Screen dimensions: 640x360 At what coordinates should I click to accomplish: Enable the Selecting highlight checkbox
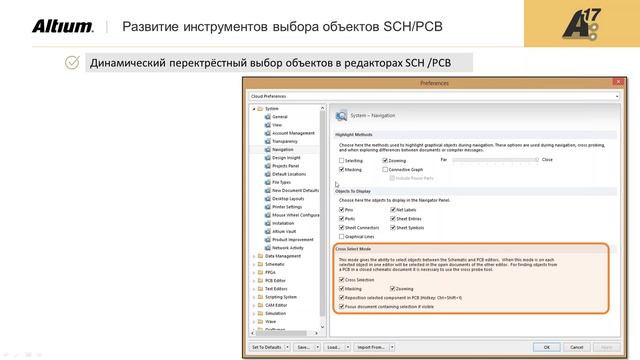pyautogui.click(x=342, y=161)
